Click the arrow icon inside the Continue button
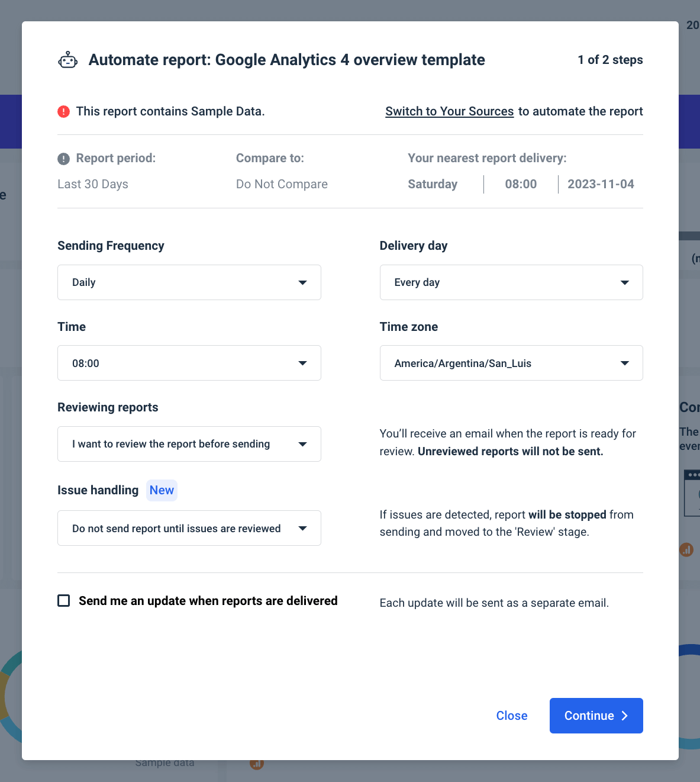 click(x=625, y=716)
